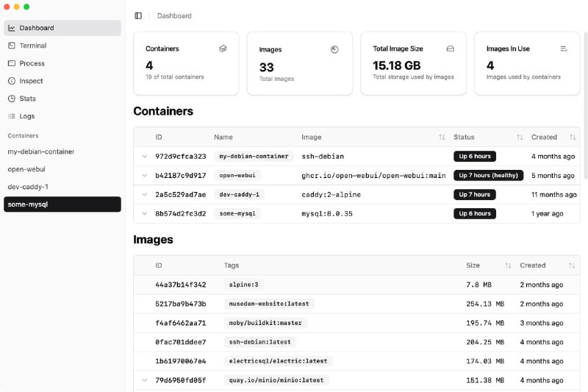Toggle the sidebar panel icon
The height and width of the screenshot is (392, 588).
tap(138, 15)
